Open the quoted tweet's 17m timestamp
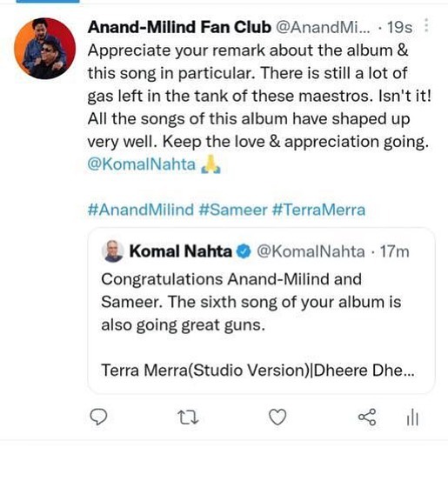This screenshot has height=488, width=448. (x=394, y=251)
